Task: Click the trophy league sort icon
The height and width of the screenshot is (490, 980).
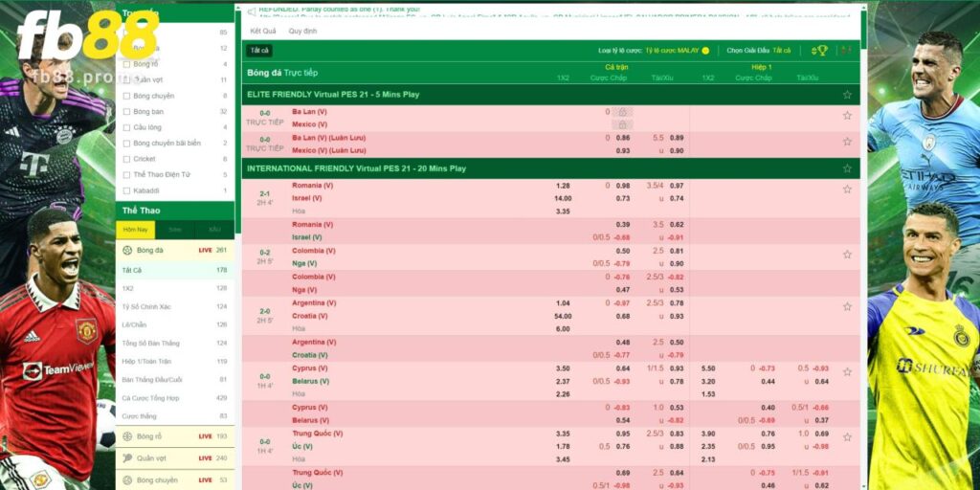Action: tap(820, 50)
